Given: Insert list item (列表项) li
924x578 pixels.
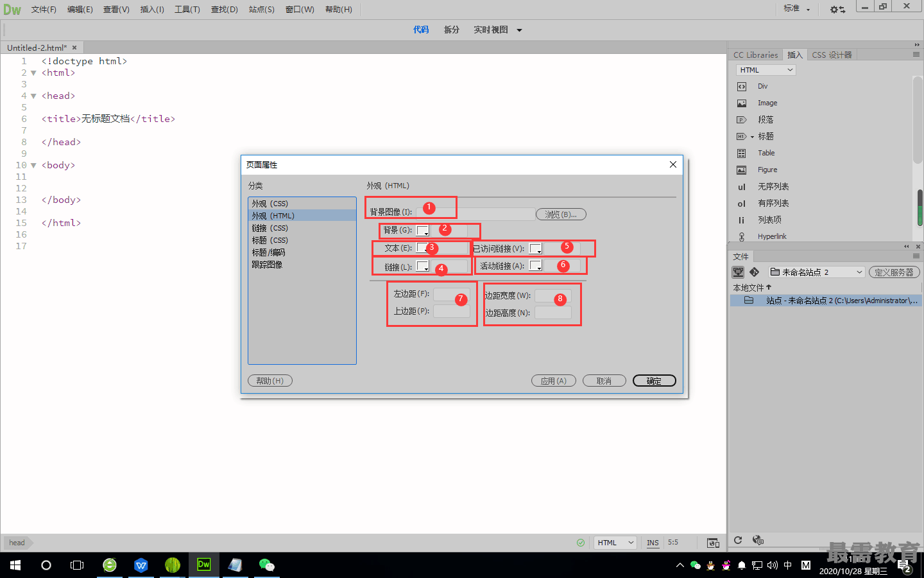Looking at the screenshot, I should (769, 220).
